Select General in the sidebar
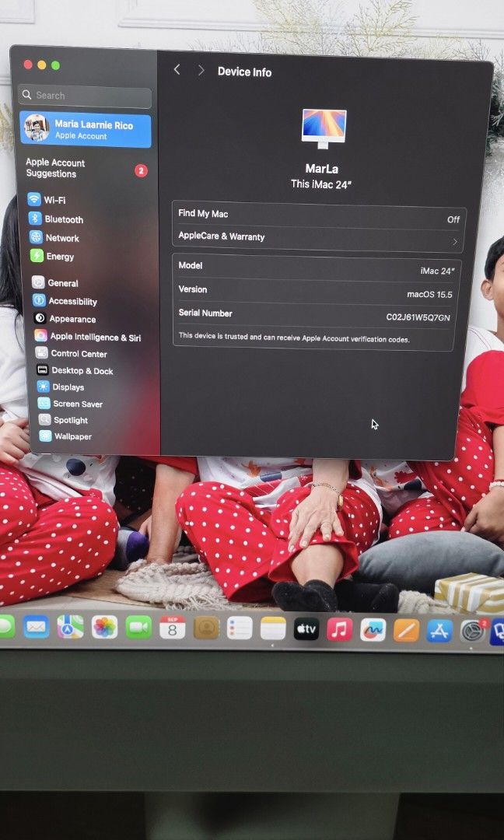The height and width of the screenshot is (840, 504). [55, 283]
